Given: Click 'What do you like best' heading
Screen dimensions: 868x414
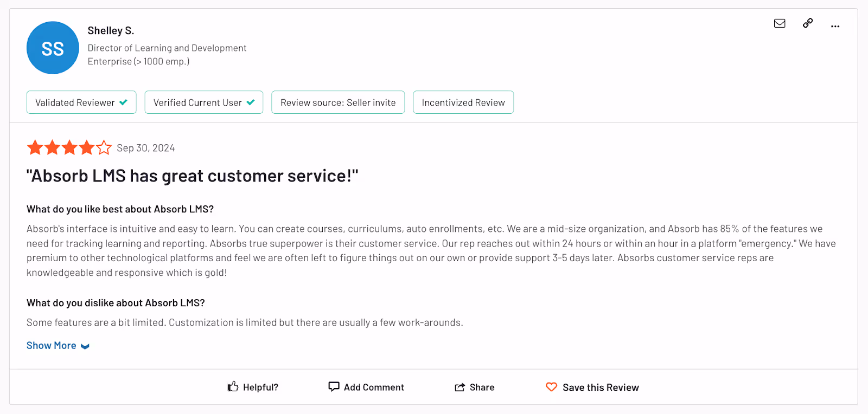Looking at the screenshot, I should coord(120,209).
